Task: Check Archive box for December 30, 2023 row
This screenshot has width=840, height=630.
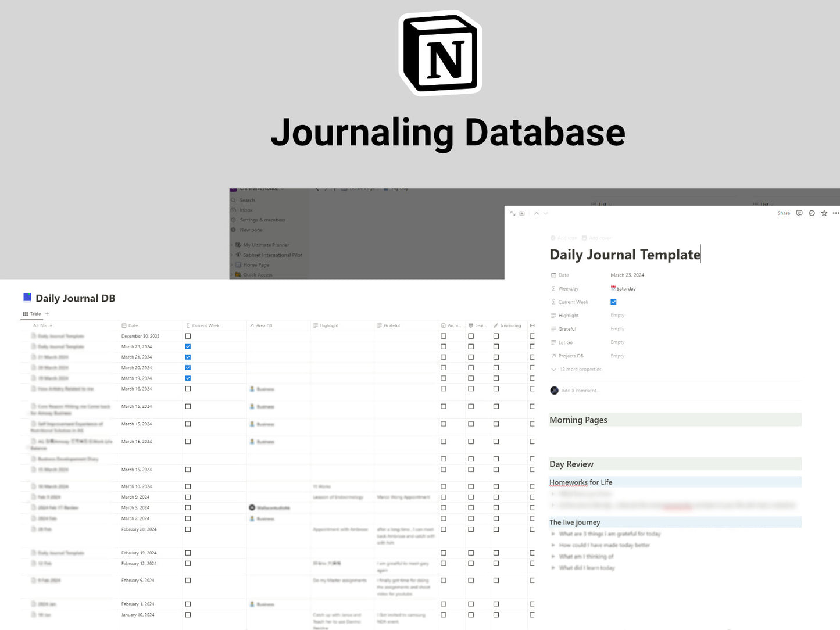Action: pos(444,336)
